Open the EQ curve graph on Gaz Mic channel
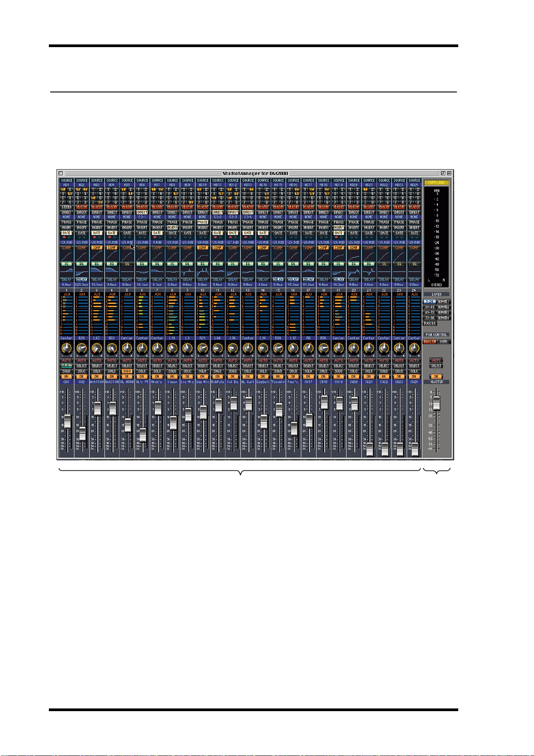This screenshot has height=756, width=534. pyautogui.click(x=203, y=271)
